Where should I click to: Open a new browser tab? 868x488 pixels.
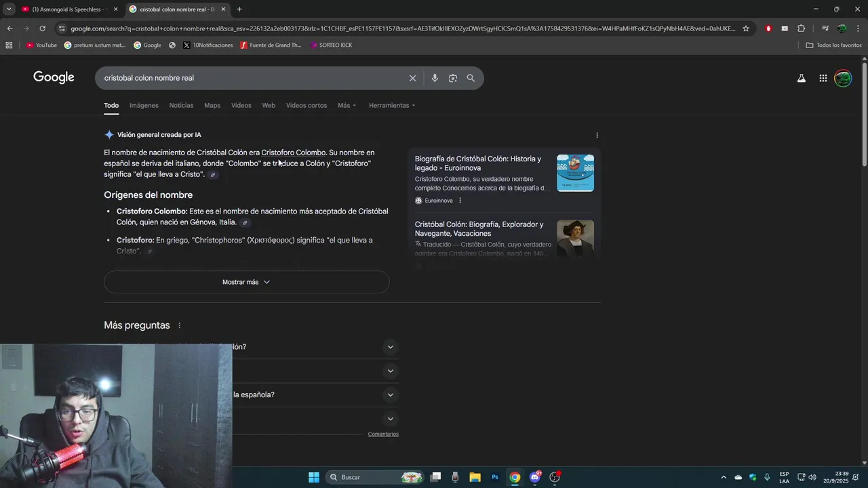[239, 9]
